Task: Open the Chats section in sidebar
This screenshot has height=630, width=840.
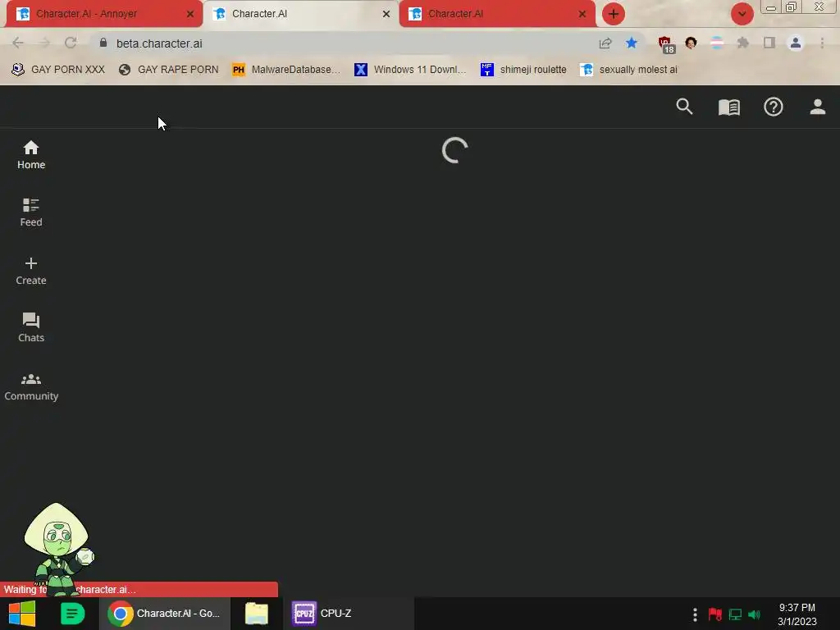Action: tap(31, 327)
